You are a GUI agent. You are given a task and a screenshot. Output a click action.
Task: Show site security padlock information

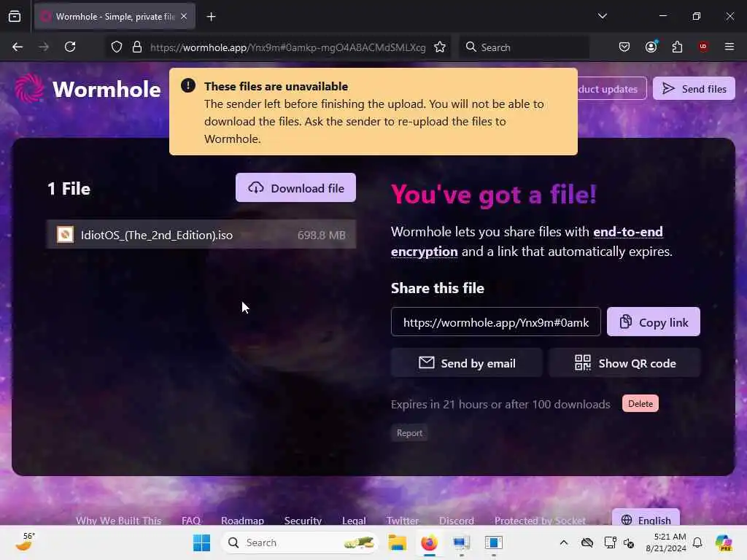[x=137, y=47]
